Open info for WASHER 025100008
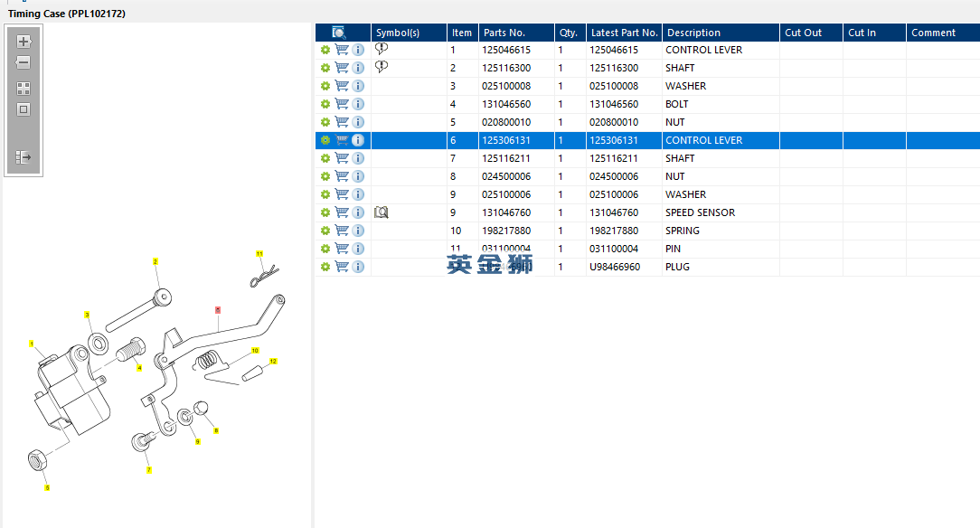980x528 pixels. tap(358, 86)
